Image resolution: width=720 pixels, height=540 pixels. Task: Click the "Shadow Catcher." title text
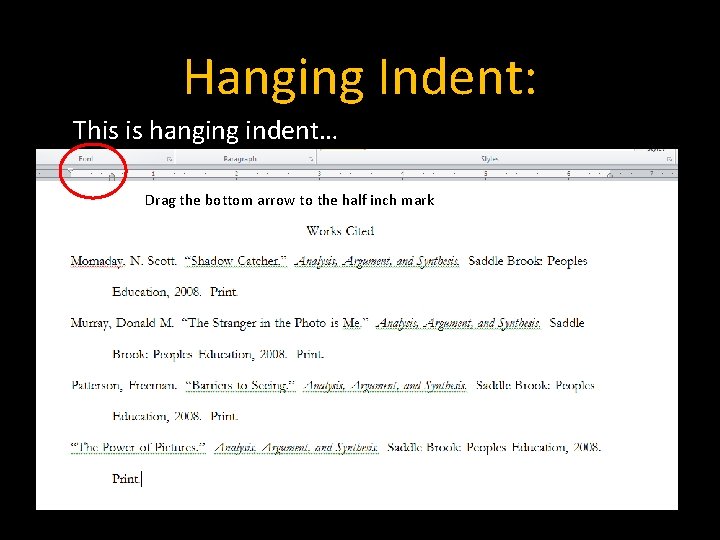[236, 261]
